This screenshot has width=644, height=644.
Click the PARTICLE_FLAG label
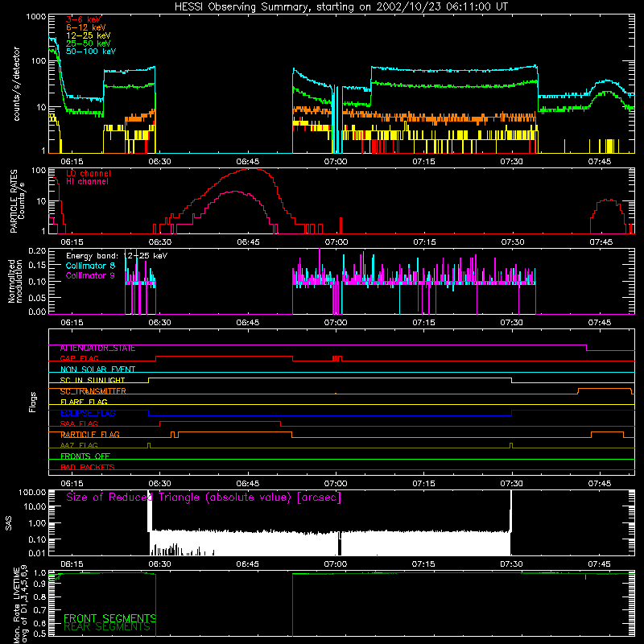pyautogui.click(x=90, y=435)
